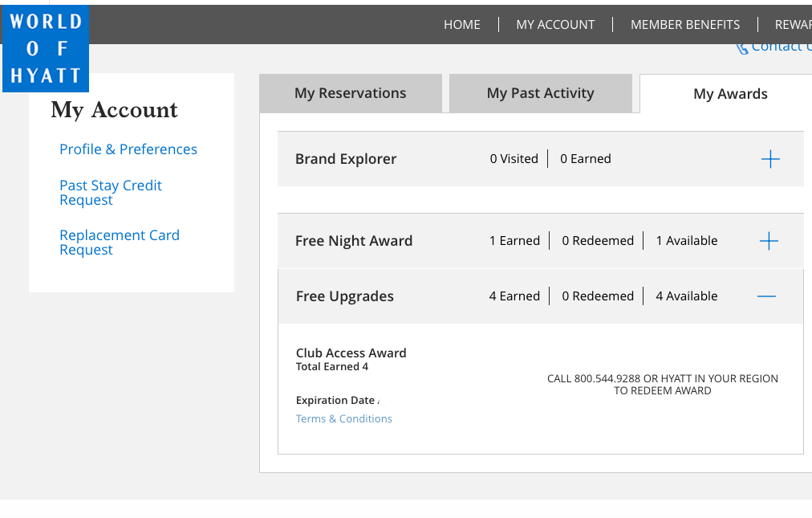812x518 pixels.
Task: Click the Club Access Award title
Action: (351, 353)
